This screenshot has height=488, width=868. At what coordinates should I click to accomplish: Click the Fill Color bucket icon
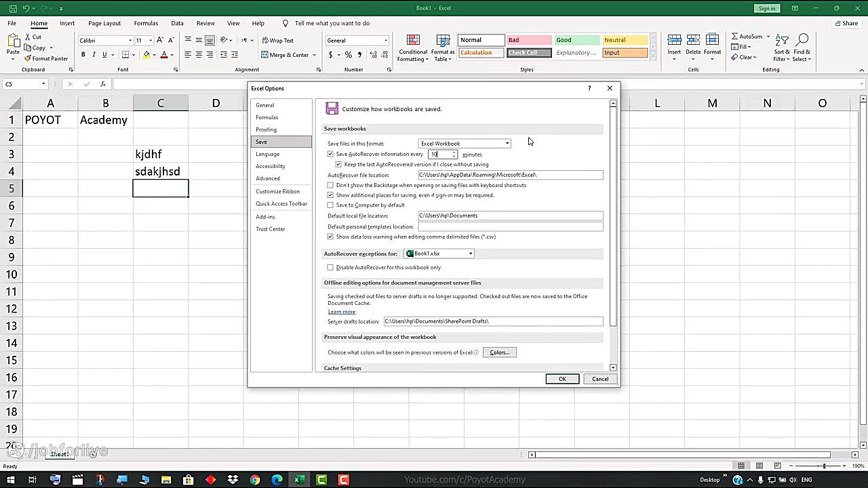pyautogui.click(x=146, y=55)
